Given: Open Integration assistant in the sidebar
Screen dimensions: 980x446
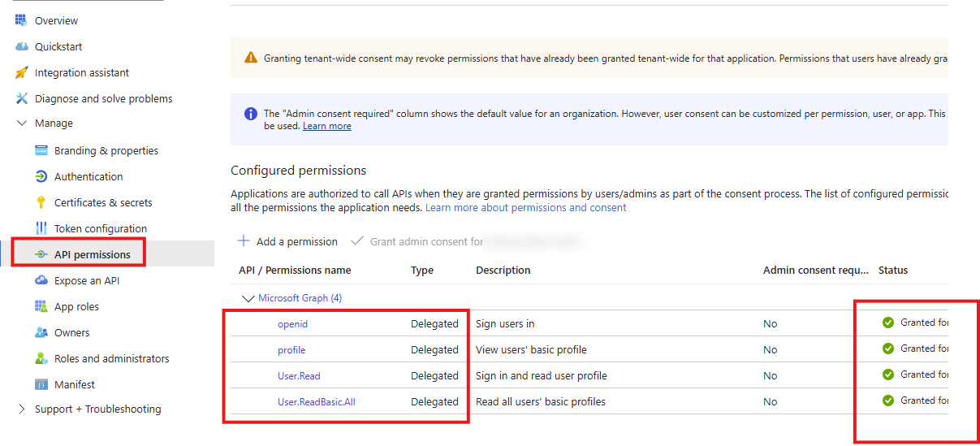Looking at the screenshot, I should (82, 72).
